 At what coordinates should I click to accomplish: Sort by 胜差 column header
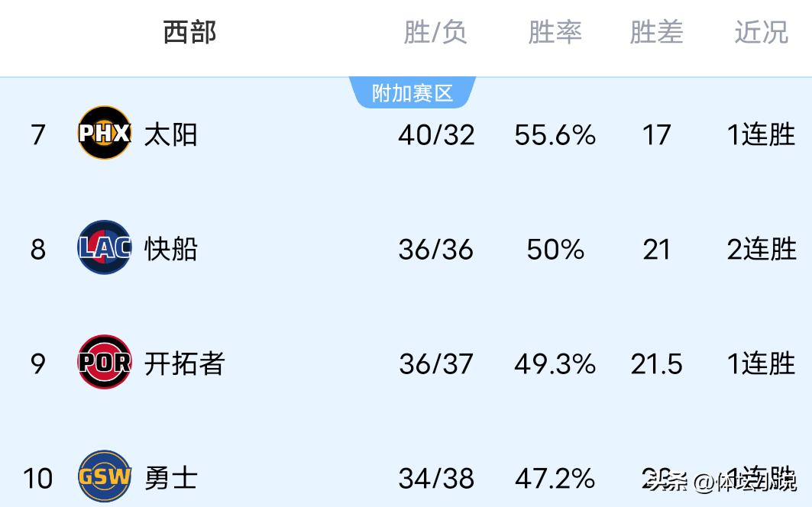pos(656,32)
